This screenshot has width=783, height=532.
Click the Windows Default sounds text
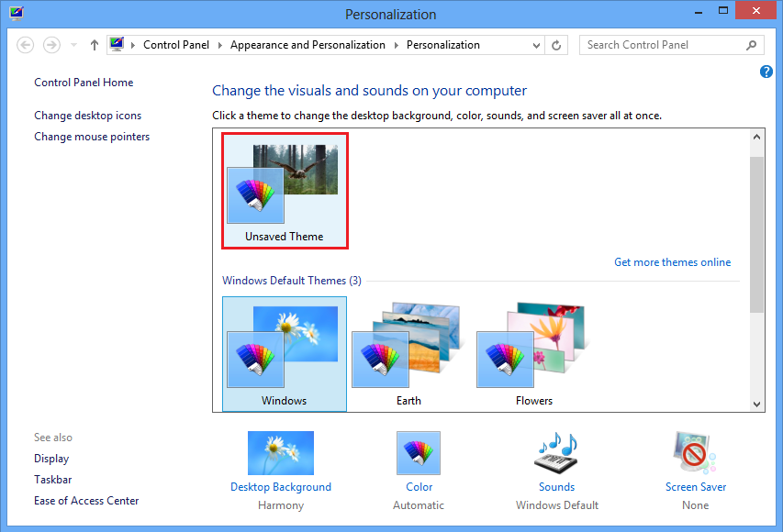(557, 505)
